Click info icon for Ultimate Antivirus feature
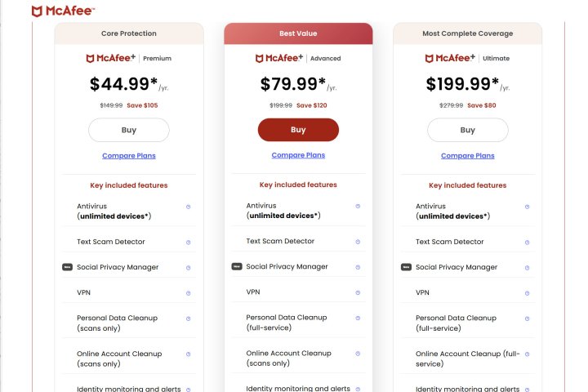This screenshot has height=392, width=588. (x=527, y=207)
